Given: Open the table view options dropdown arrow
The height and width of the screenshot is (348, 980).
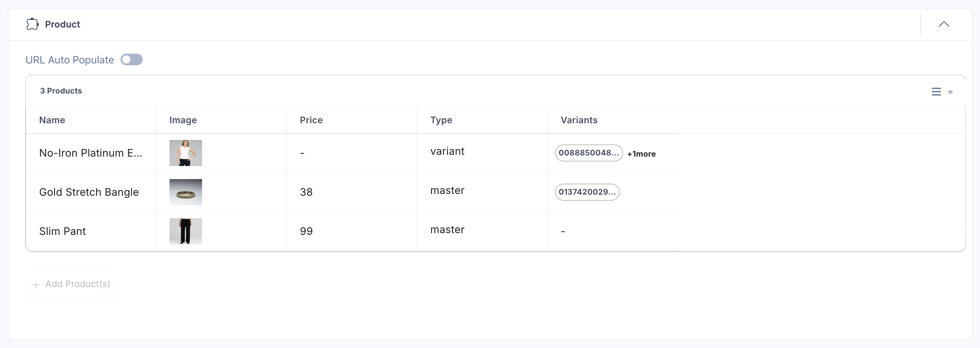Looking at the screenshot, I should point(951,92).
